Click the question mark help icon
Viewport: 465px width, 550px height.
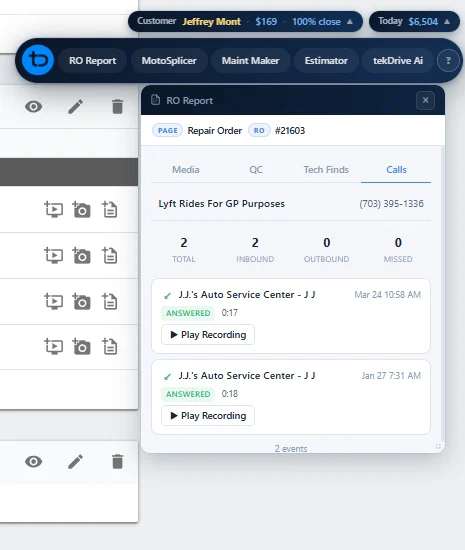448,61
